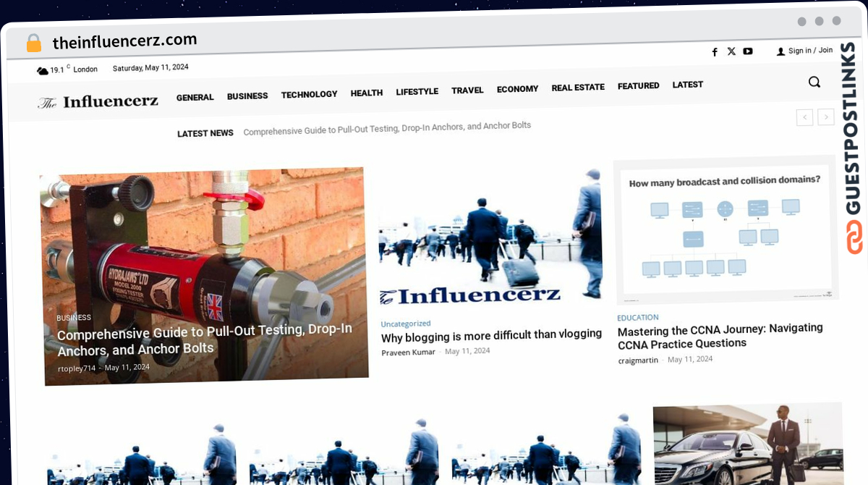The height and width of the screenshot is (485, 868).
Task: Open the X (Twitter) social icon
Action: coord(731,51)
